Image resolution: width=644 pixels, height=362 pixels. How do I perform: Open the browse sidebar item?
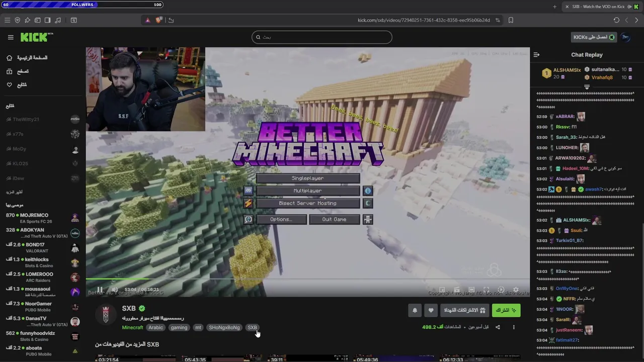(x=18, y=71)
